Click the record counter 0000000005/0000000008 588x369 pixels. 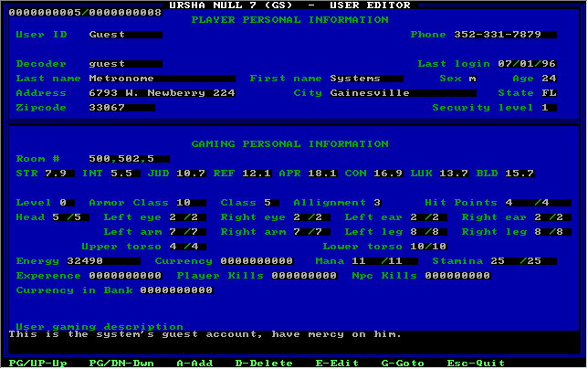[85, 13]
